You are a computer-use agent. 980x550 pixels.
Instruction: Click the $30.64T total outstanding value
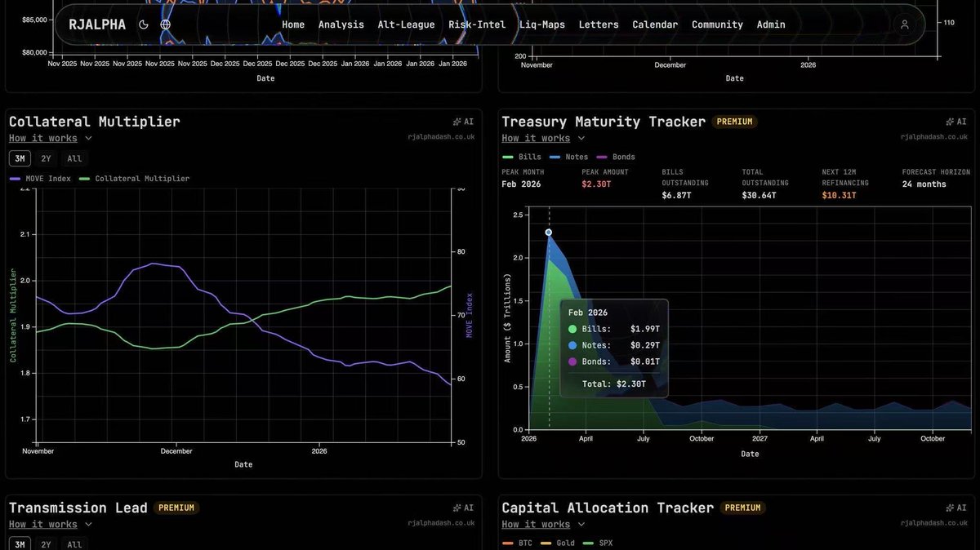[759, 196]
